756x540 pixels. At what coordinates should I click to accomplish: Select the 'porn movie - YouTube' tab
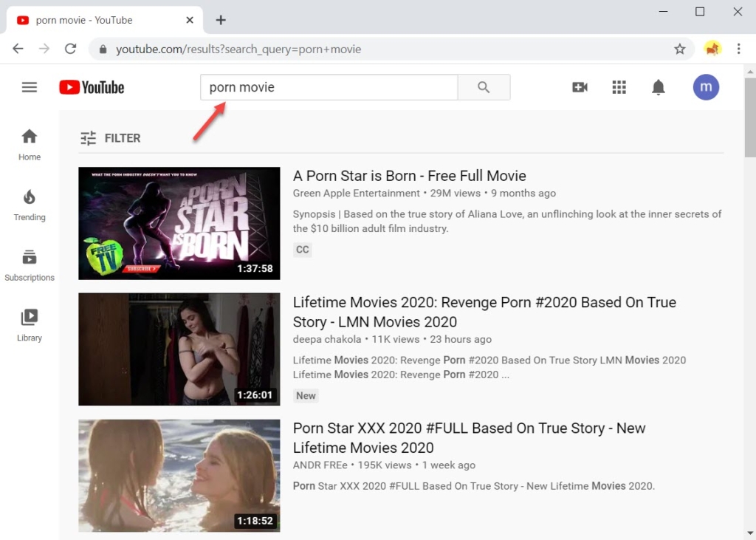104,20
